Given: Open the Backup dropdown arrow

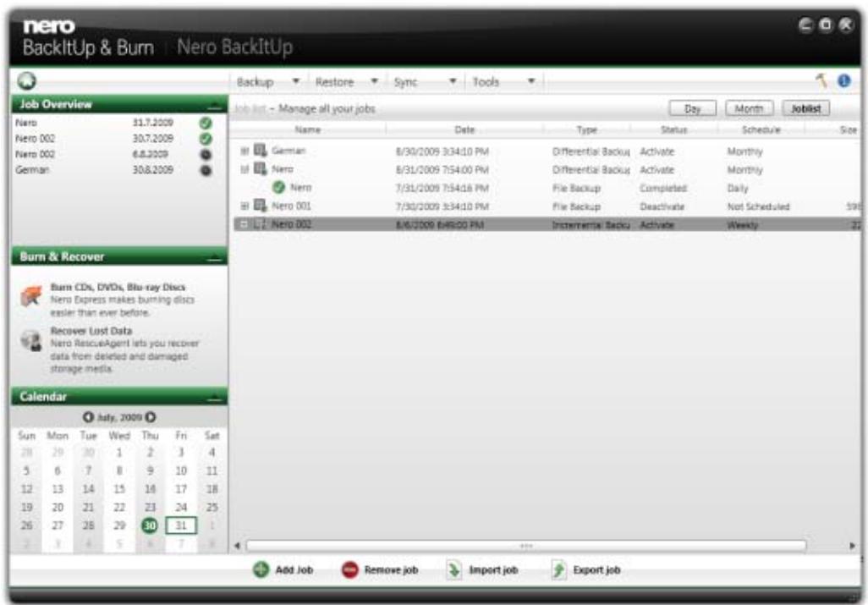Looking at the screenshot, I should point(295,81).
